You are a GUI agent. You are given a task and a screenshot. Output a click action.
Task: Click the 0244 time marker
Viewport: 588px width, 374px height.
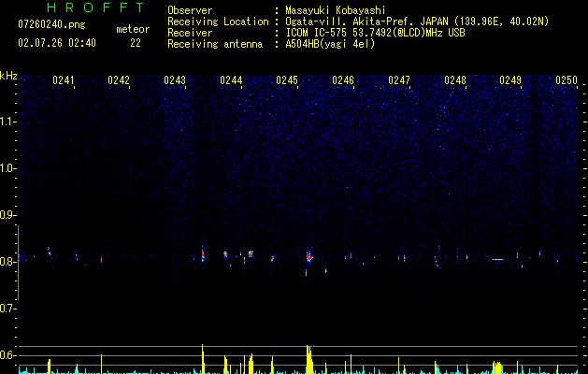pos(231,79)
